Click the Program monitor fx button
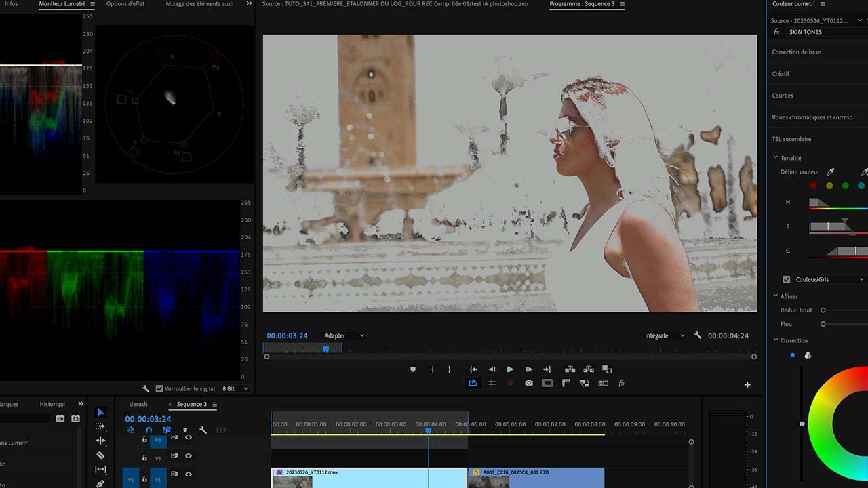The image size is (868, 488). coord(621,384)
